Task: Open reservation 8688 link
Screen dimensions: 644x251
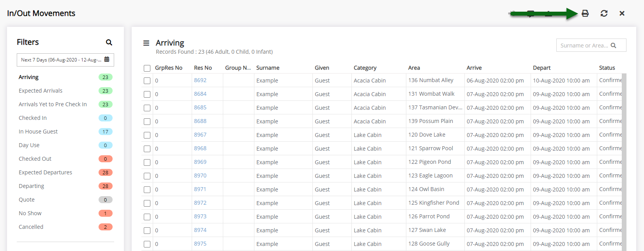Action: (x=200, y=121)
